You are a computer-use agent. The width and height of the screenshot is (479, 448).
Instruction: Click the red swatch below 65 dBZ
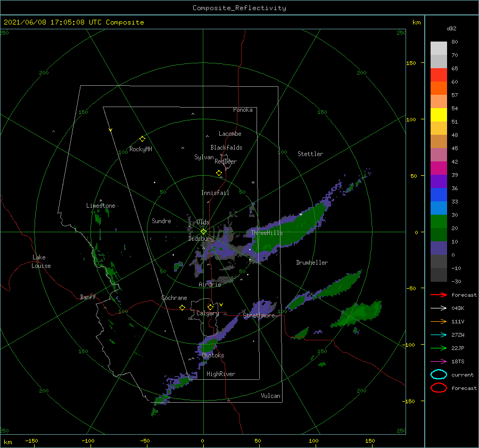[439, 75]
